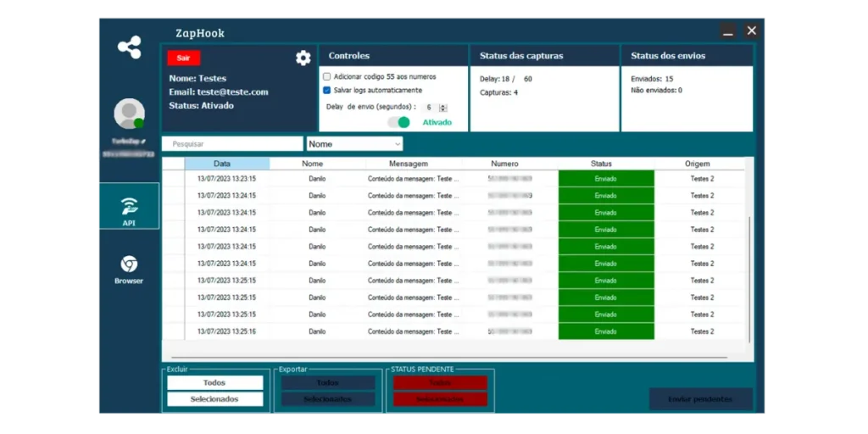Click the 'Capturas: 4' text
The height and width of the screenshot is (434, 868).
[x=498, y=92]
